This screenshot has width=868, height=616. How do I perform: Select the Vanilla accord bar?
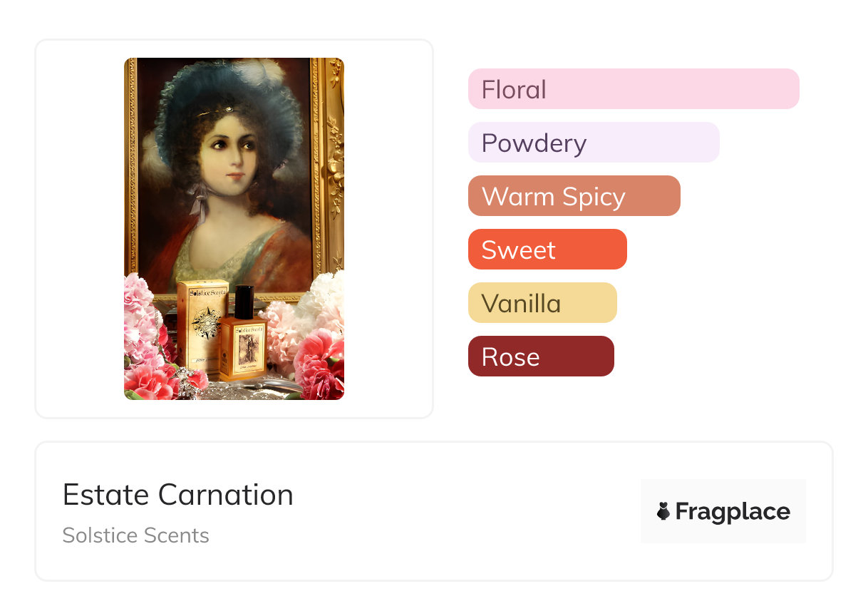[x=542, y=303]
